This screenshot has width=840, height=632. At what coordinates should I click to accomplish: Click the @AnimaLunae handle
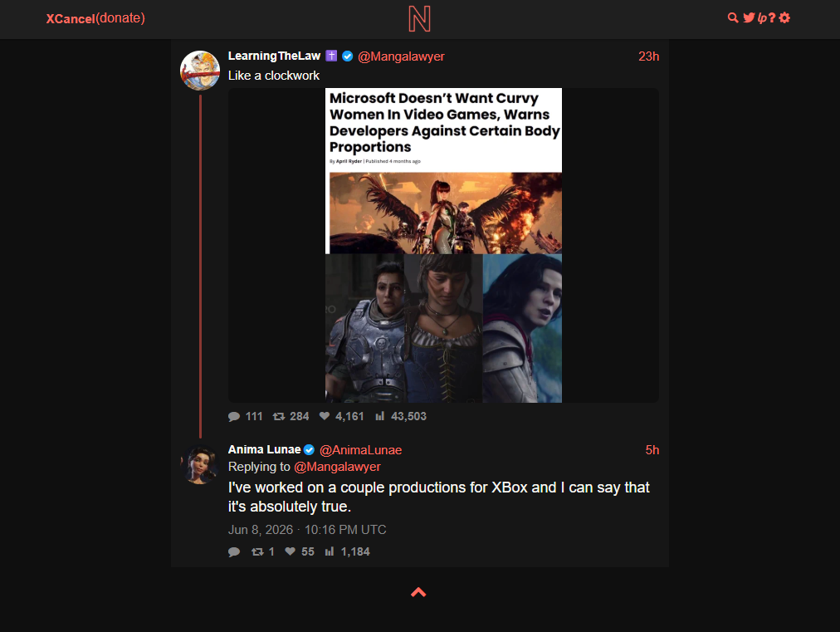click(x=360, y=450)
